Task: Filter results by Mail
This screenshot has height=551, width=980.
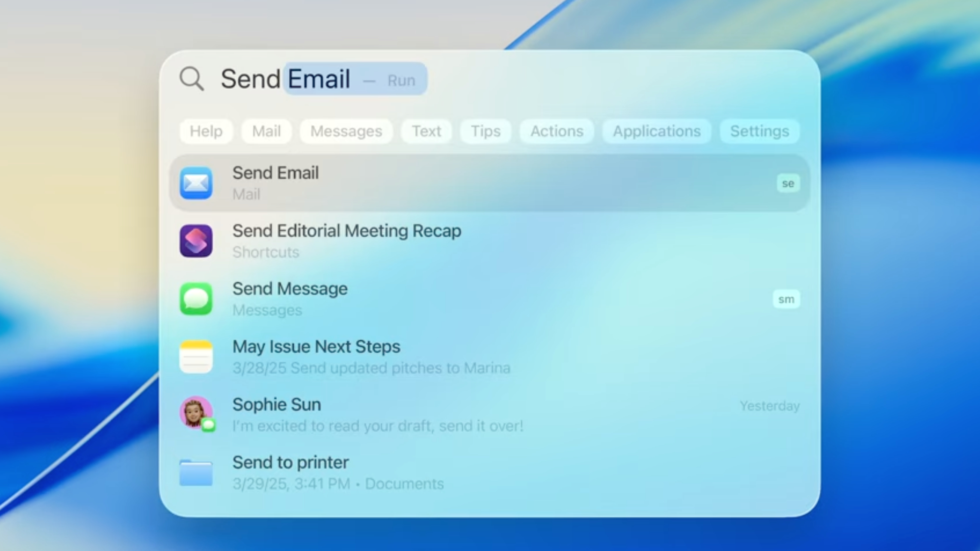Action: pyautogui.click(x=266, y=131)
